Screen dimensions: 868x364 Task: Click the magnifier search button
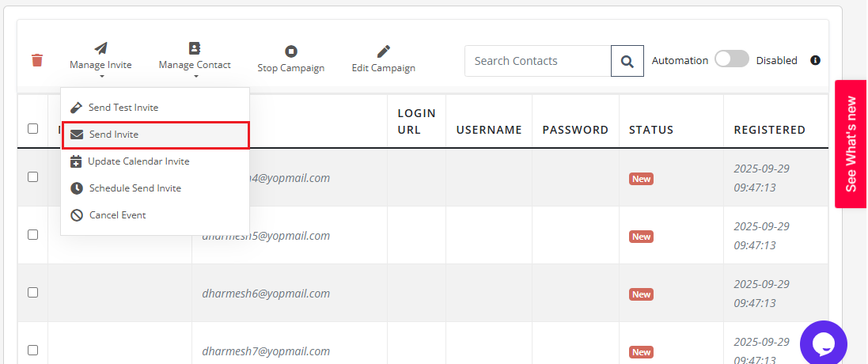pos(627,61)
